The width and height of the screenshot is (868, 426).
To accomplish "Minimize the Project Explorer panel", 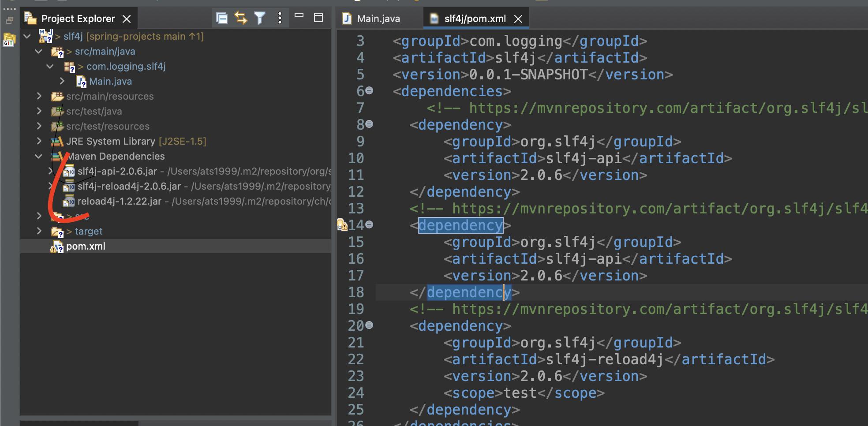I will [x=299, y=16].
